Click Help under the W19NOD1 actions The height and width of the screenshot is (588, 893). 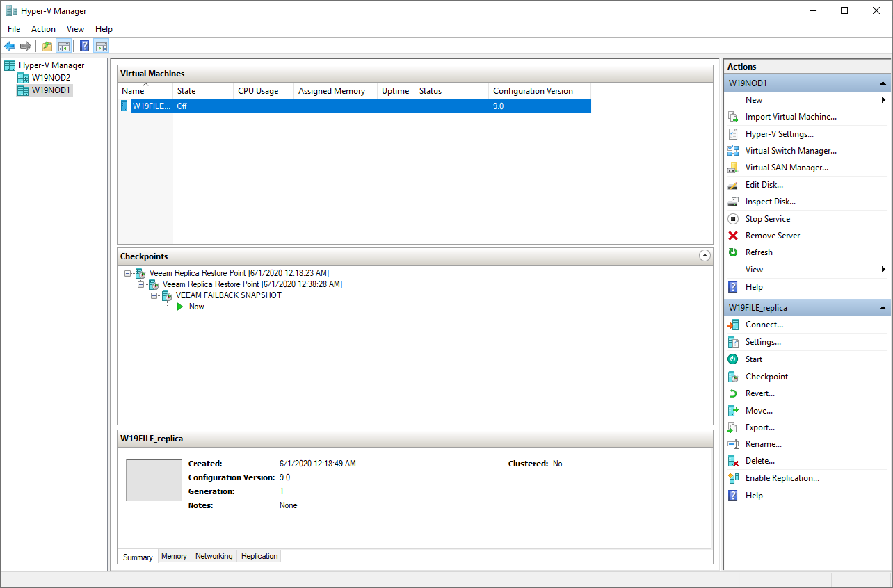(x=754, y=287)
